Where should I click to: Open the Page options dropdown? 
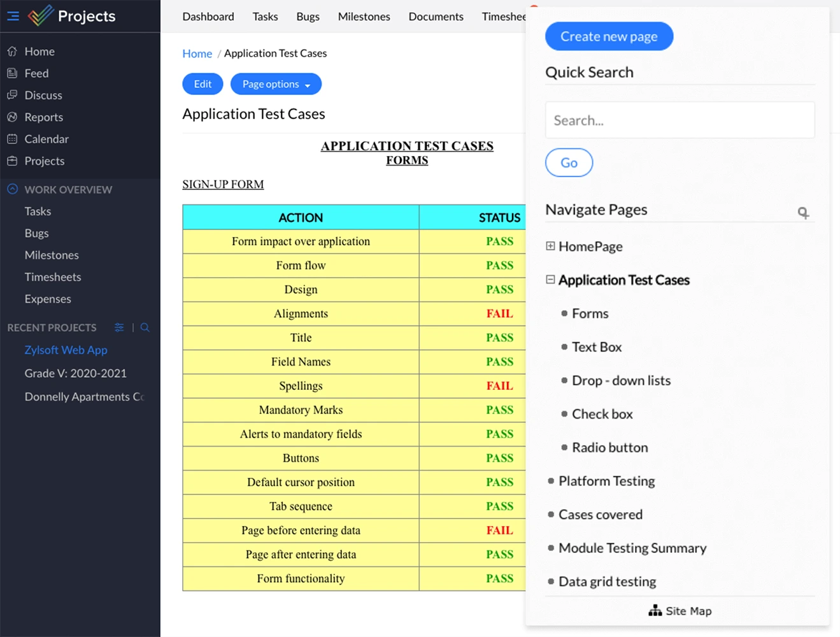pyautogui.click(x=276, y=84)
